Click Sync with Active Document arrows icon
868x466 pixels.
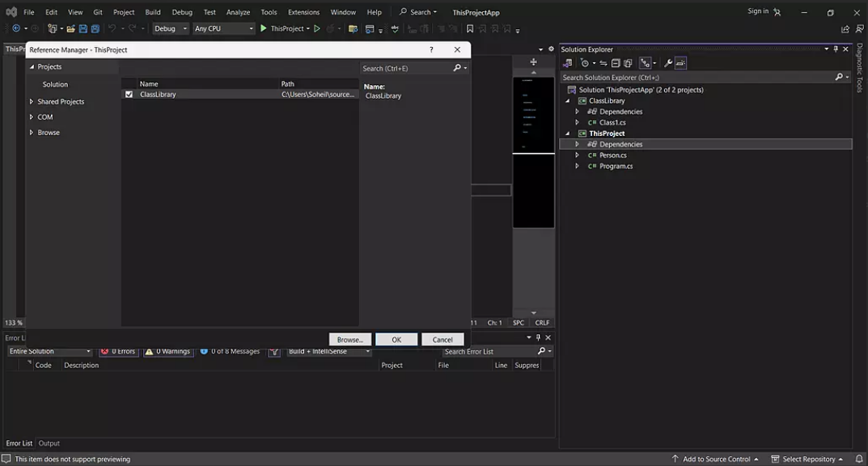603,63
